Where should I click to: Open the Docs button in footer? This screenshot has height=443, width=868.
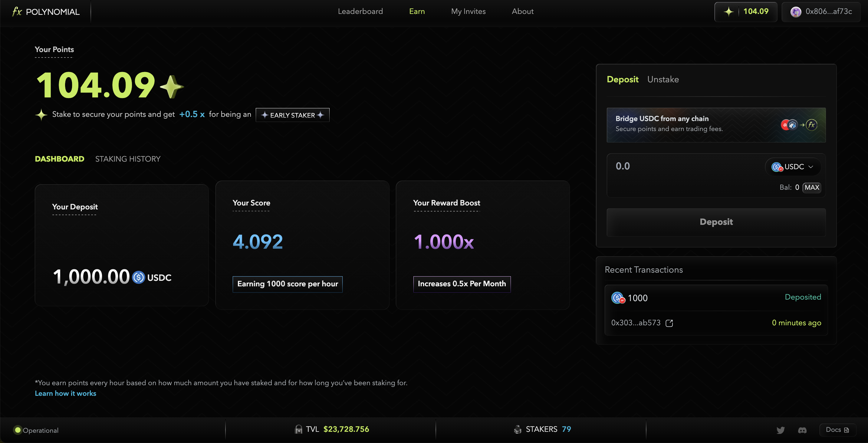(x=837, y=429)
